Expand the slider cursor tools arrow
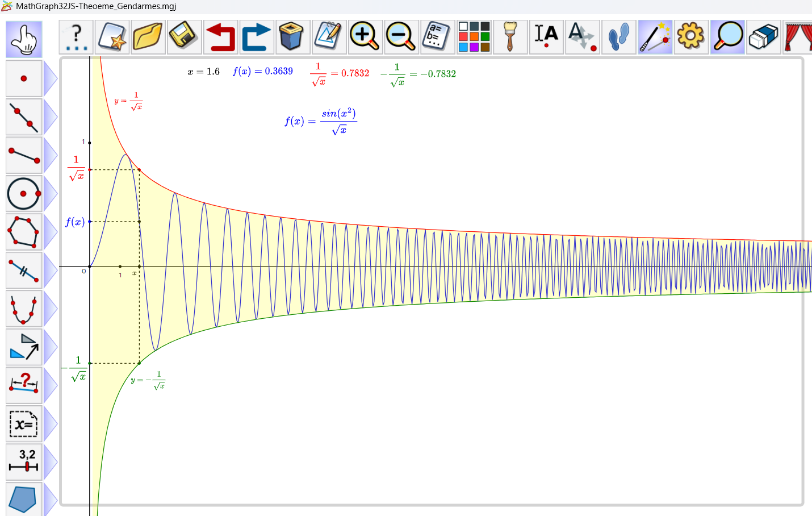Screen dimensions: 812x516 [x=50, y=462]
